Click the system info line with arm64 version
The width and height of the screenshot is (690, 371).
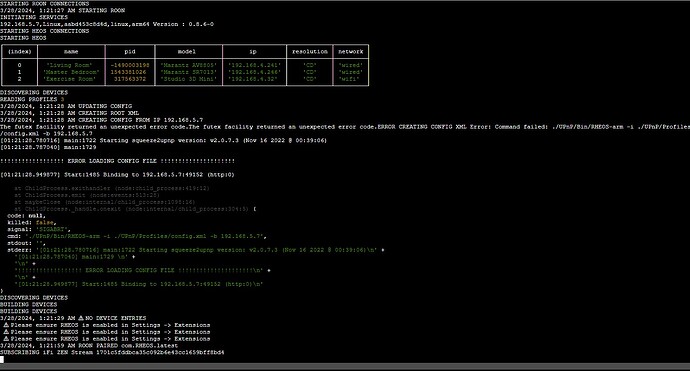[107, 24]
